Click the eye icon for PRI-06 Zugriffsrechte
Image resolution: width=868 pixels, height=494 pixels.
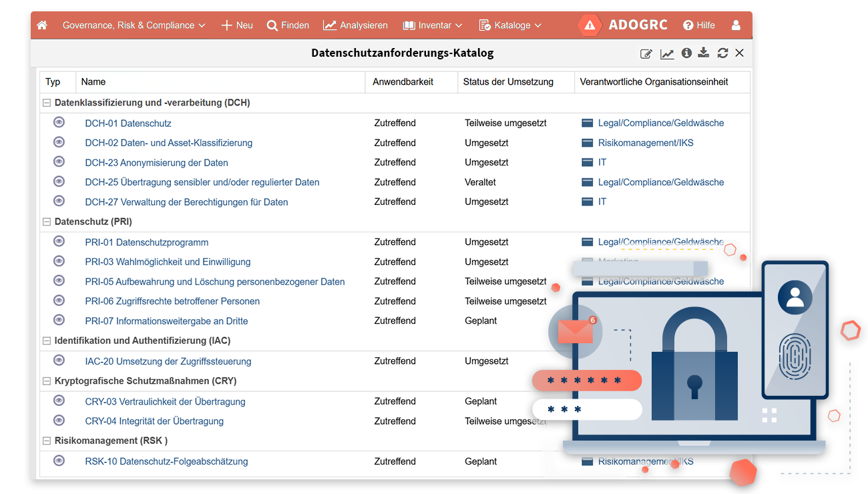(59, 300)
